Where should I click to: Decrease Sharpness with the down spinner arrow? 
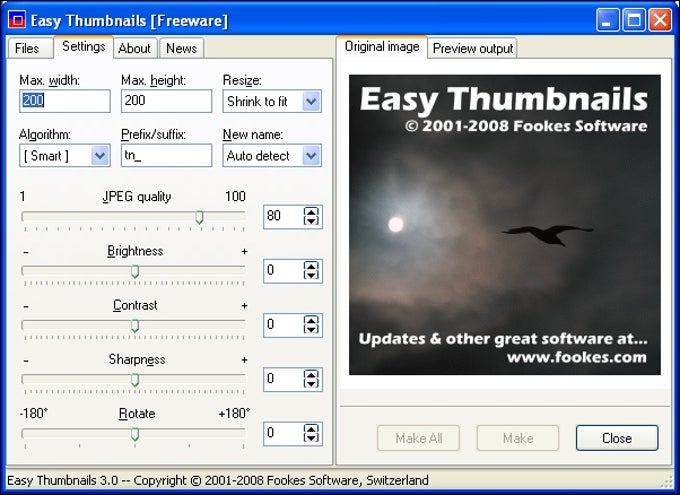pos(311,384)
